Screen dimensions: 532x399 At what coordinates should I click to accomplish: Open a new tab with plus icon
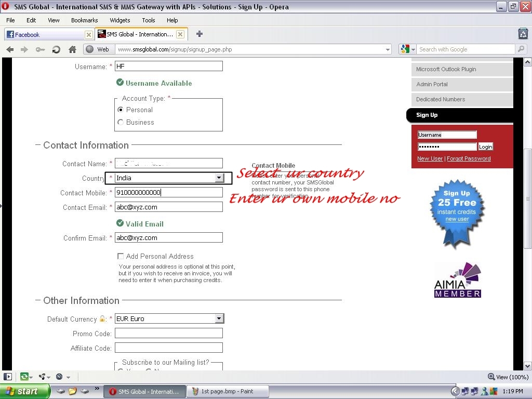[x=199, y=34]
